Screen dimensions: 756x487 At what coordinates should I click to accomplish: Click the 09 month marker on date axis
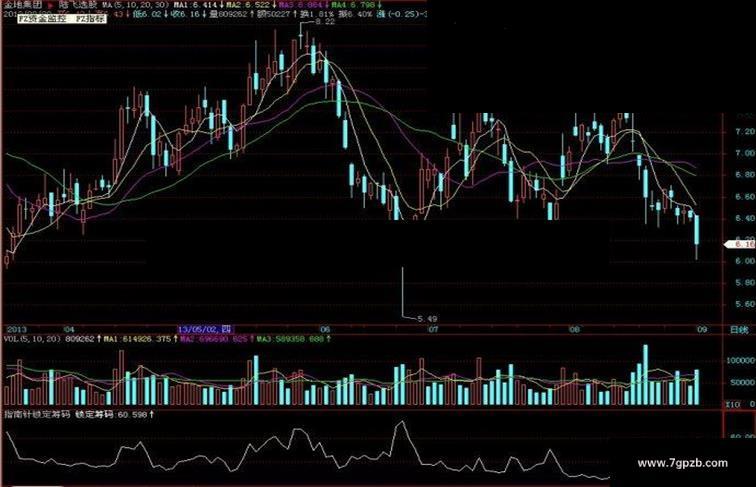click(702, 330)
